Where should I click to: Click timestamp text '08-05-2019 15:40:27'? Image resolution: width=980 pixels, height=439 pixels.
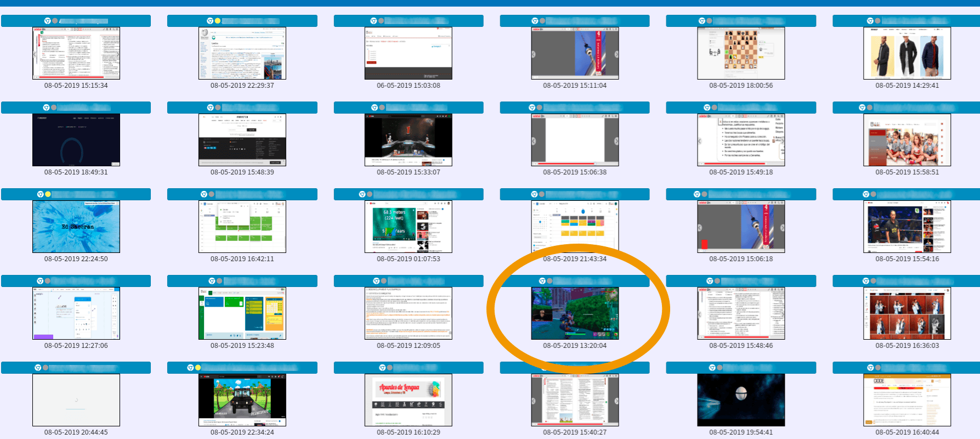click(575, 432)
